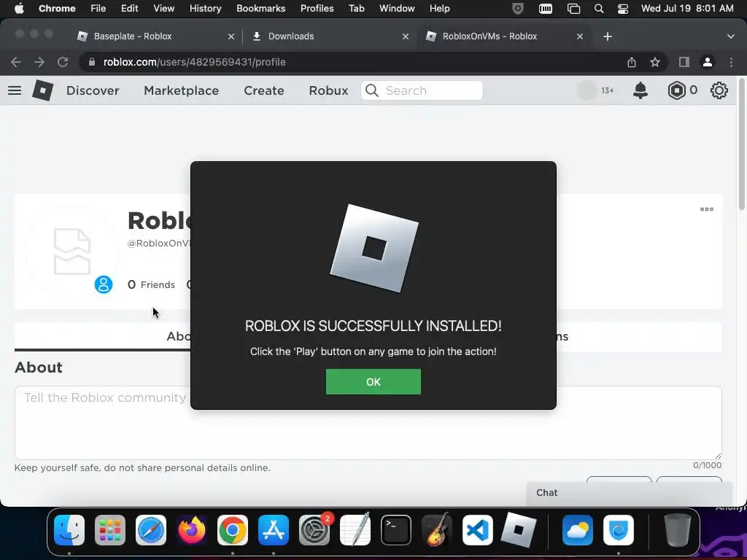Image resolution: width=747 pixels, height=560 pixels.
Task: Select the RobloxOnVMs - Roblox tab
Action: tap(489, 36)
